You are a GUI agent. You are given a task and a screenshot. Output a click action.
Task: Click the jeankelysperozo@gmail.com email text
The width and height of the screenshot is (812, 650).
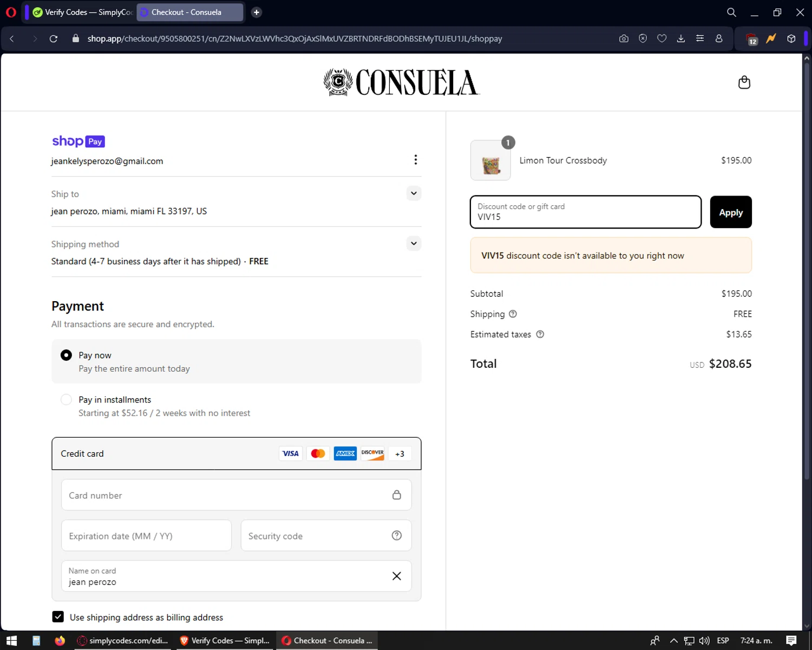(107, 161)
